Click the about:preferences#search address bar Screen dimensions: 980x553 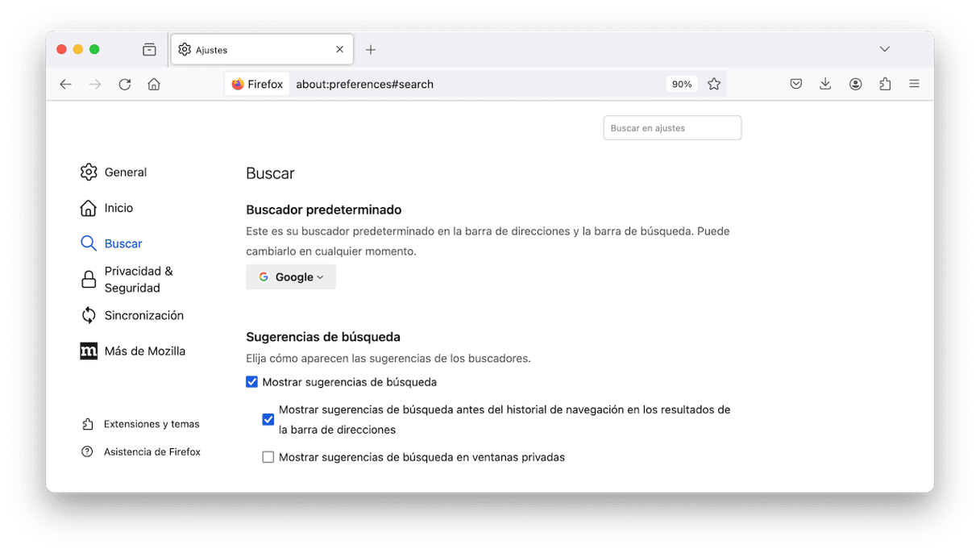(475, 84)
